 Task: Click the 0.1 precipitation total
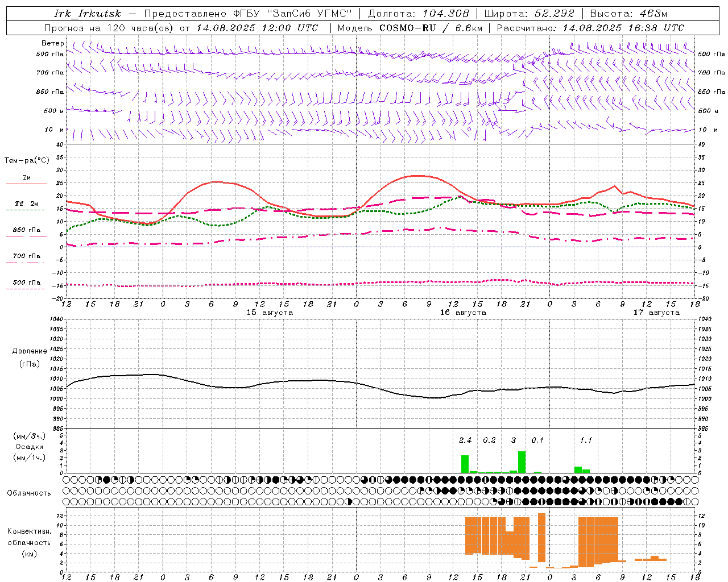(x=537, y=440)
